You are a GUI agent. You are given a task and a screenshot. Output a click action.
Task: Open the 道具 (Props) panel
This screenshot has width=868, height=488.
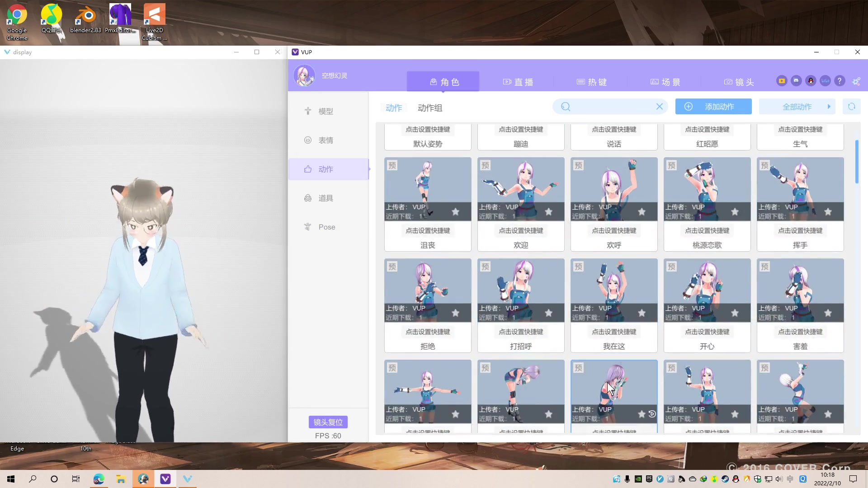click(325, 198)
